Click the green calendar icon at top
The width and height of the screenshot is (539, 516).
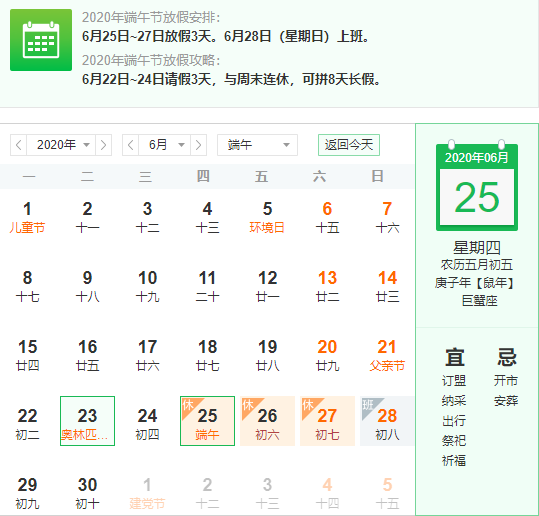(x=41, y=40)
